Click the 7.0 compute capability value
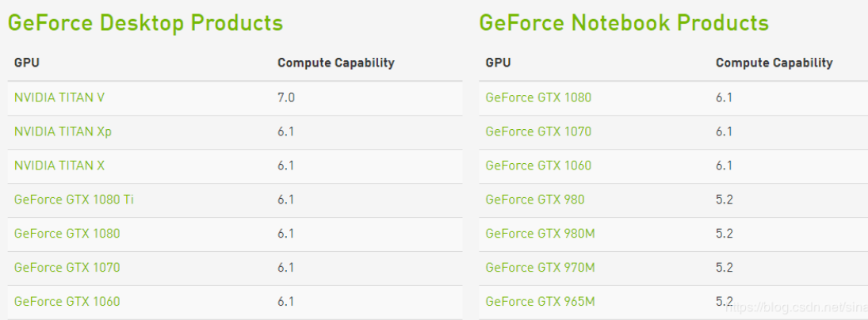The image size is (868, 320). click(x=286, y=97)
